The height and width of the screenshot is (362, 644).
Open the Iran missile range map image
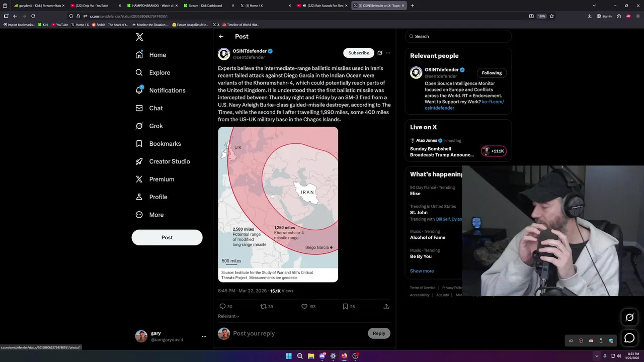click(278, 204)
